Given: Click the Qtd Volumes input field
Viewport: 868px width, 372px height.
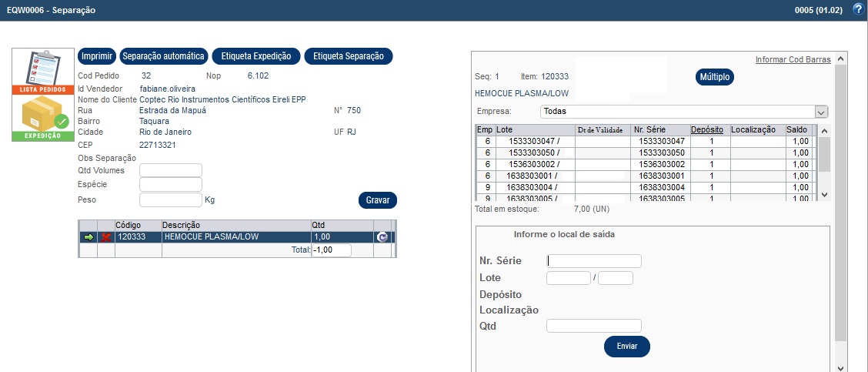Looking at the screenshot, I should pos(170,170).
